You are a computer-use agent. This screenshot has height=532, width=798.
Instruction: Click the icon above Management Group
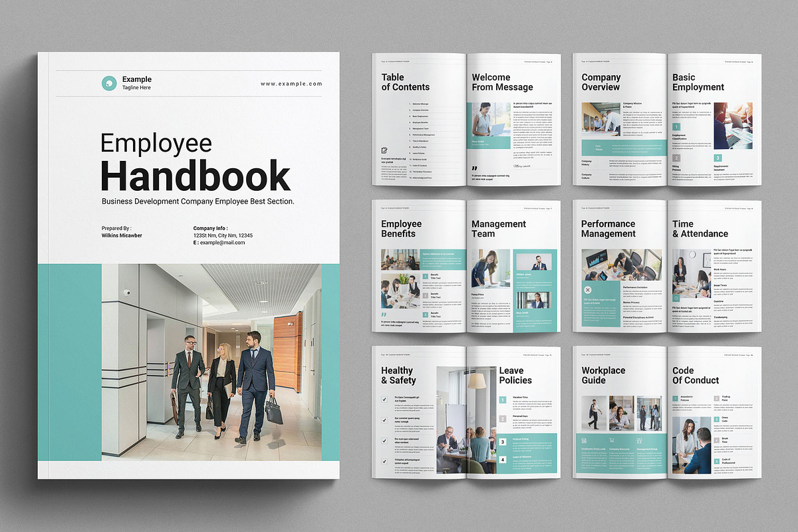640,440
